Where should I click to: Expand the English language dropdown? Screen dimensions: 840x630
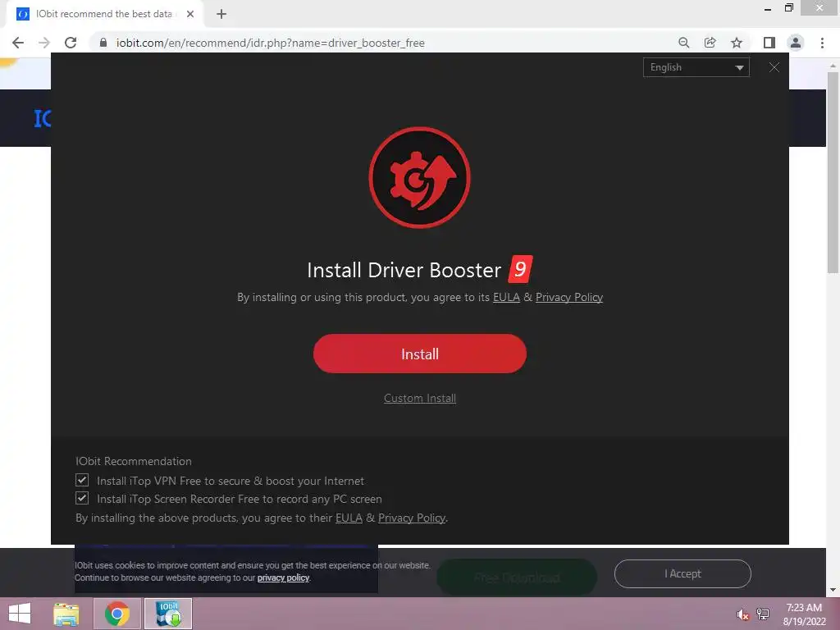click(696, 67)
